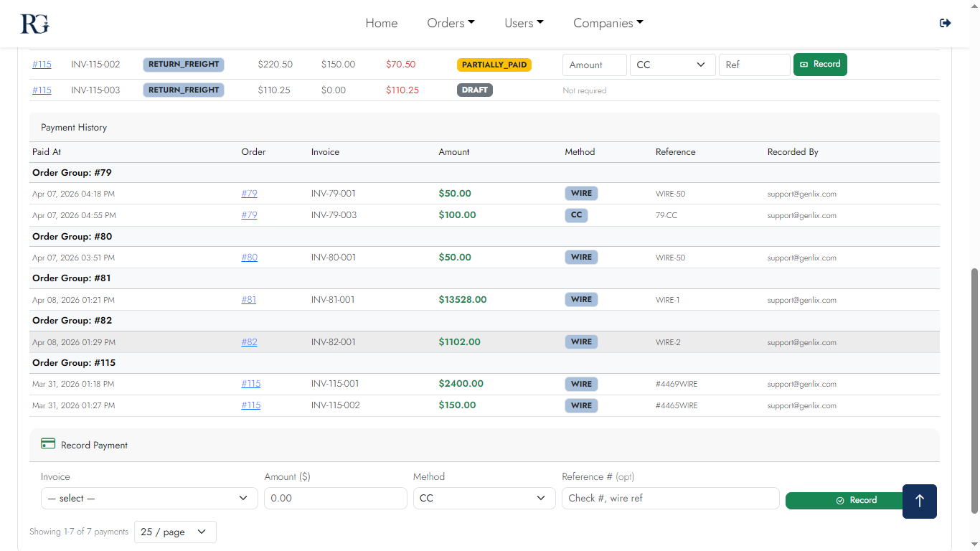This screenshot has width=980, height=551.
Task: Open order #79 link for INV-79-001
Action: pyautogui.click(x=249, y=194)
